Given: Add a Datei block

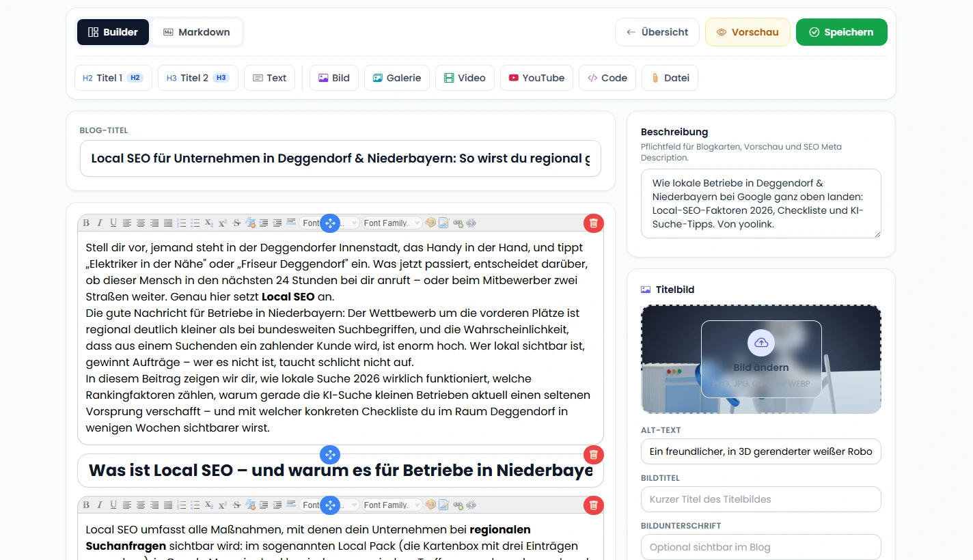Looking at the screenshot, I should coord(670,78).
